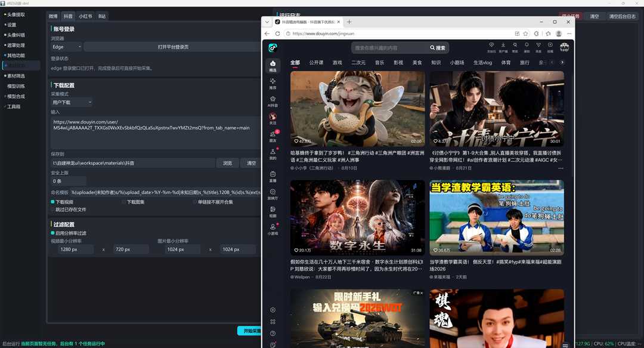This screenshot has height=348, width=644.
Task: Click the 搜索 search button on Douyin
Action: pos(438,48)
